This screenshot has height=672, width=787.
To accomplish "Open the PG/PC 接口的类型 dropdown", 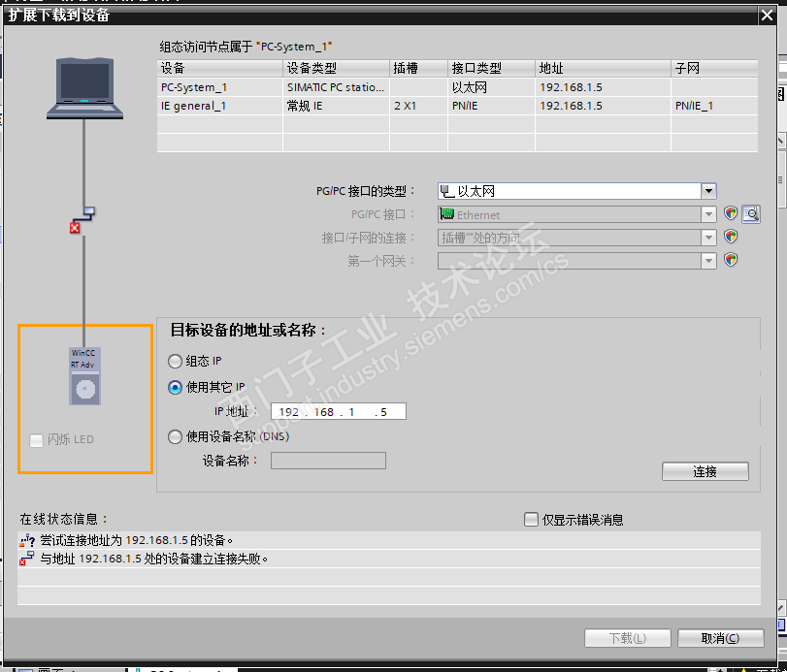I will pos(708,191).
